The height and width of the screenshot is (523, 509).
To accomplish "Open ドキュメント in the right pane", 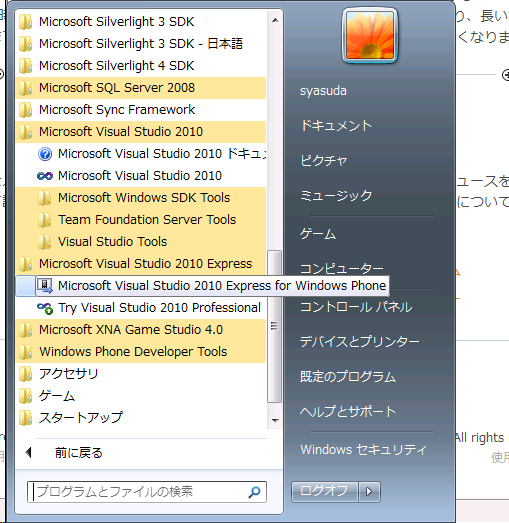I will click(336, 126).
